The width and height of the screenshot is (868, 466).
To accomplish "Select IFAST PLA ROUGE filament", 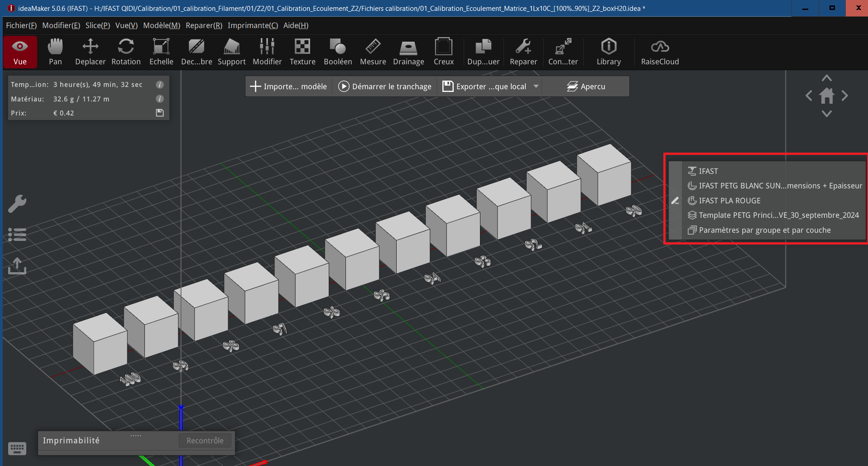I will coord(729,201).
